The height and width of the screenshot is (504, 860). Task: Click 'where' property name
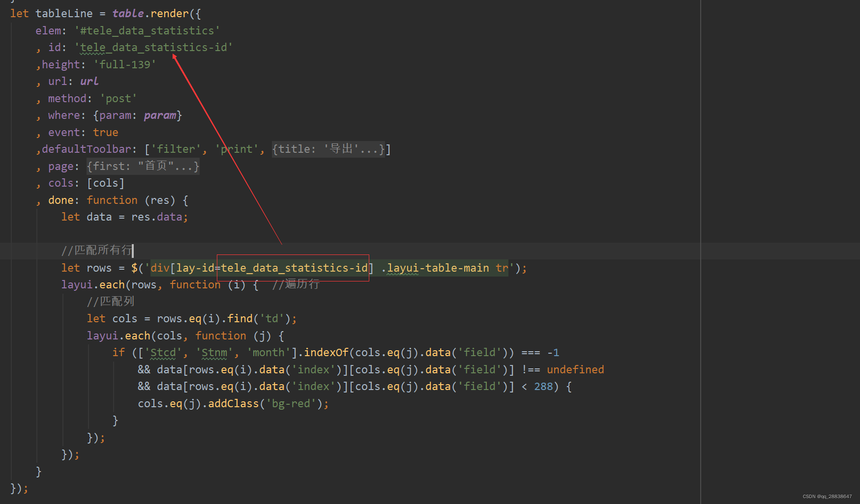(64, 115)
